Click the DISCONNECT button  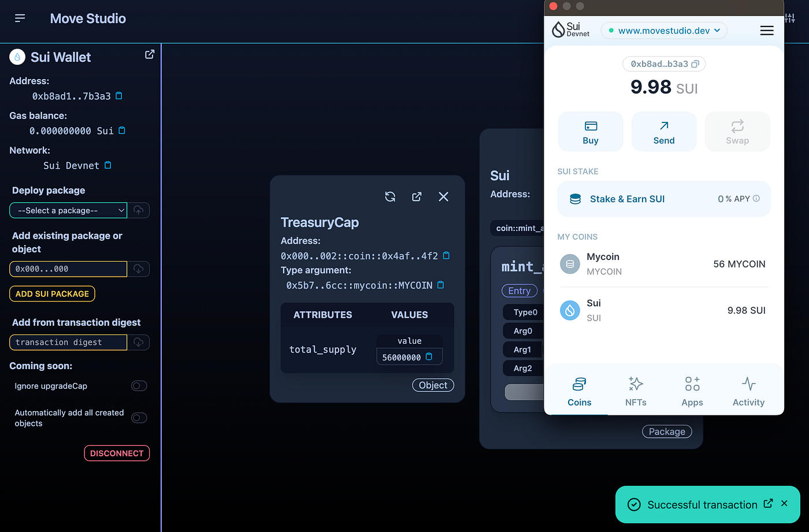click(117, 453)
